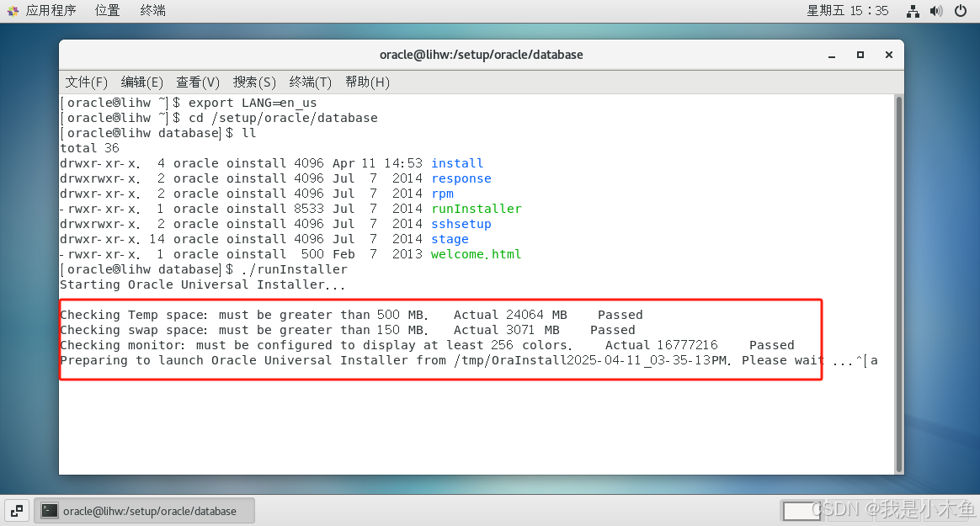Viewport: 980px width, 526px height.
Task: Click the network connection icon
Action: coord(913,11)
